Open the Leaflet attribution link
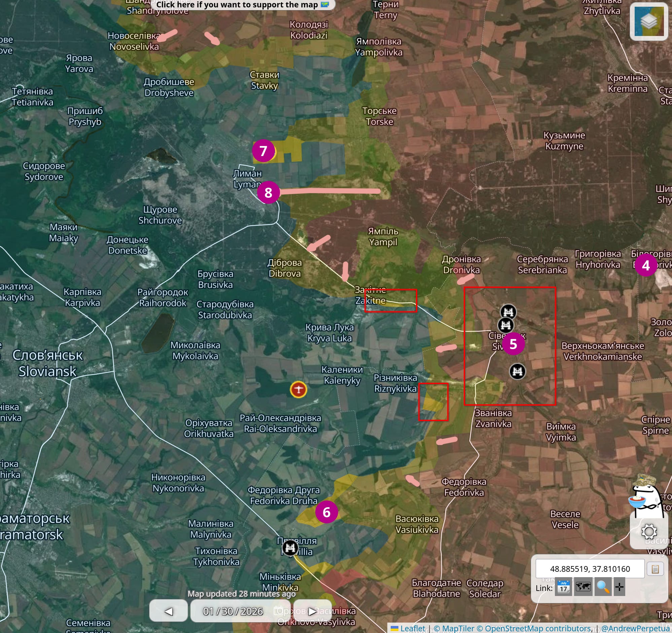The width and height of the screenshot is (672, 633). click(413, 628)
